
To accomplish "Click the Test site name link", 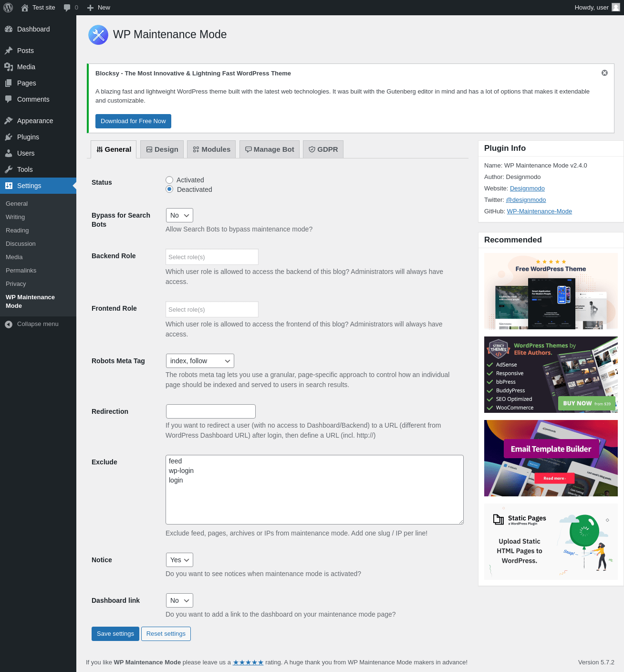I will (x=44, y=8).
